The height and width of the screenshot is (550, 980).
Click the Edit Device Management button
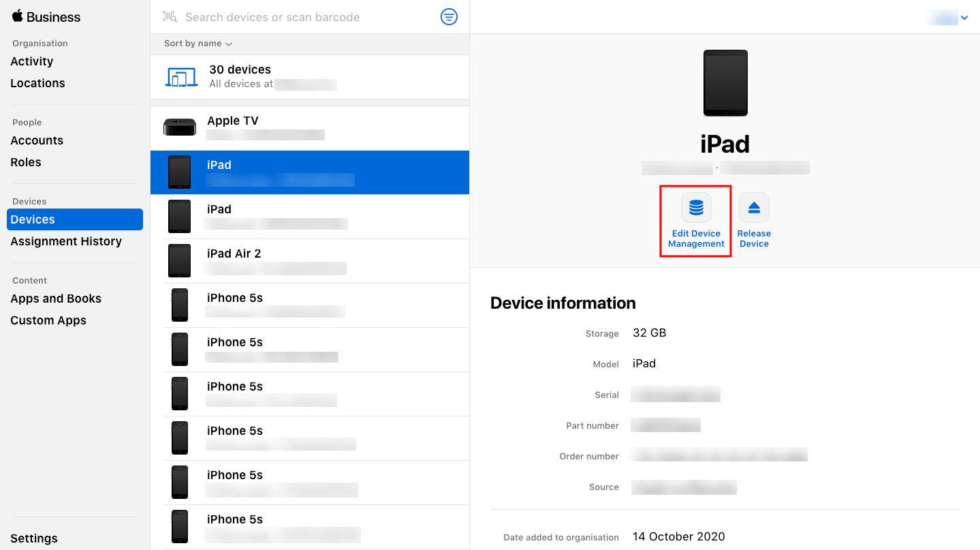click(696, 221)
